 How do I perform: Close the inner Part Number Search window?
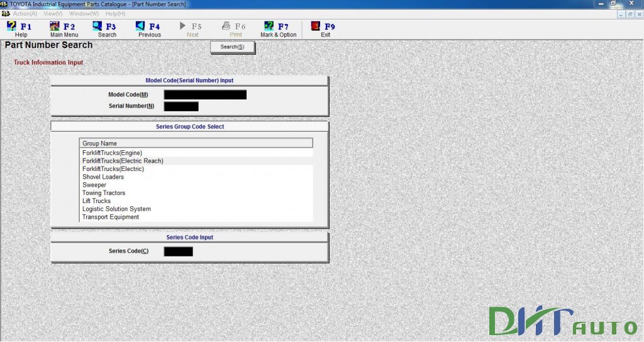pyautogui.click(x=639, y=14)
